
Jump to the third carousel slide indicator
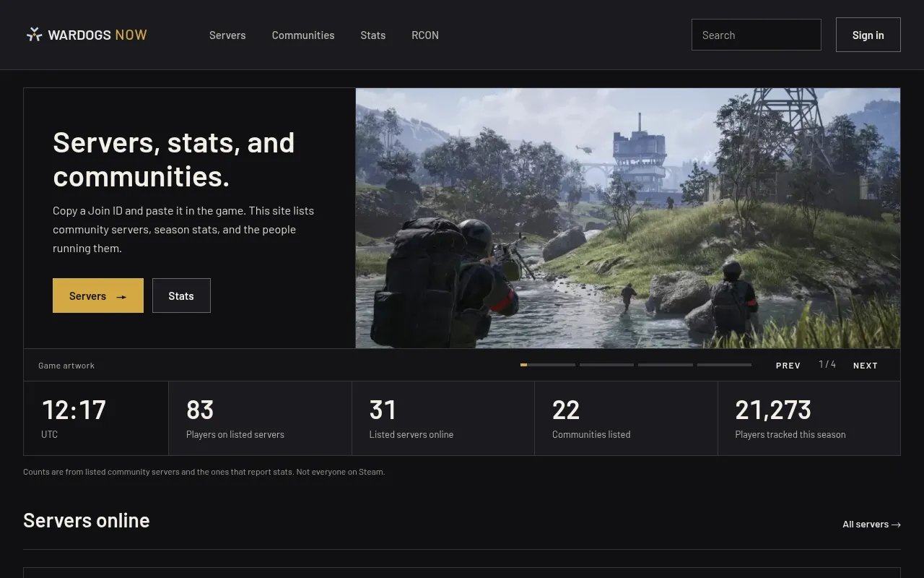tap(666, 365)
